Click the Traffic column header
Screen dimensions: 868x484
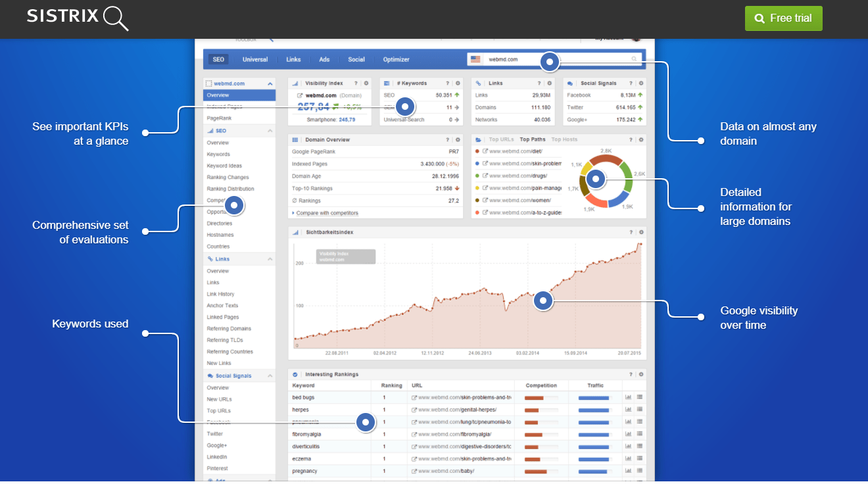tap(595, 385)
